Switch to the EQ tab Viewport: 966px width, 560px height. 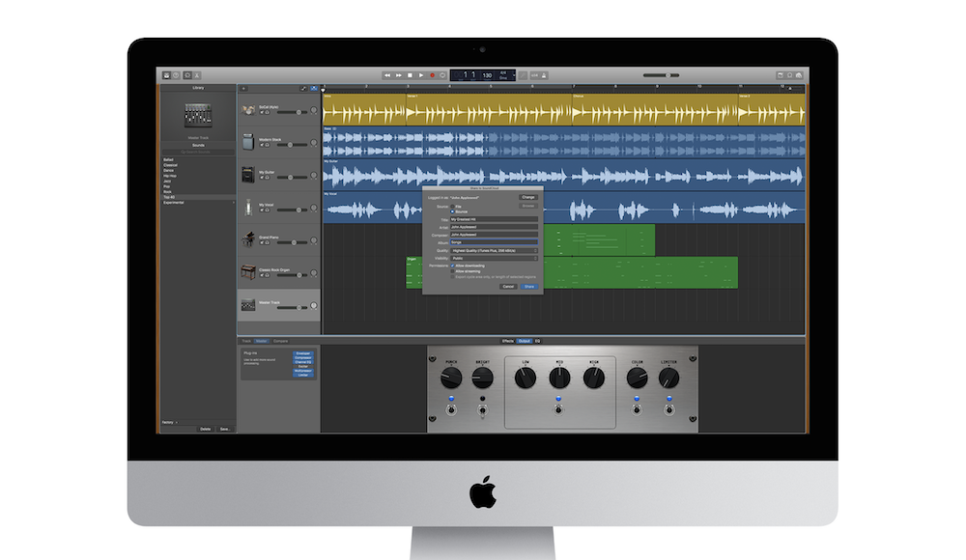click(x=537, y=341)
